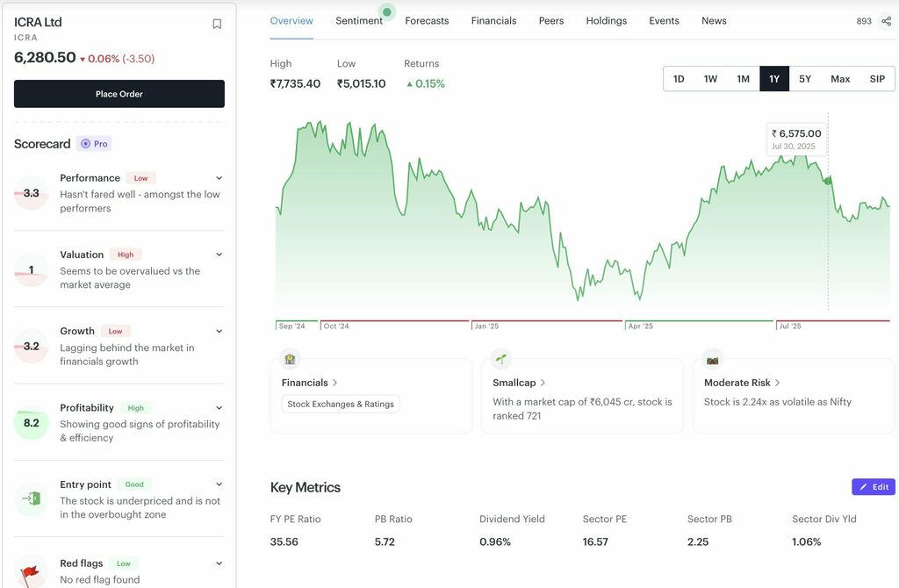Click the chart marker dot at Jul 30, 2025

click(x=827, y=181)
